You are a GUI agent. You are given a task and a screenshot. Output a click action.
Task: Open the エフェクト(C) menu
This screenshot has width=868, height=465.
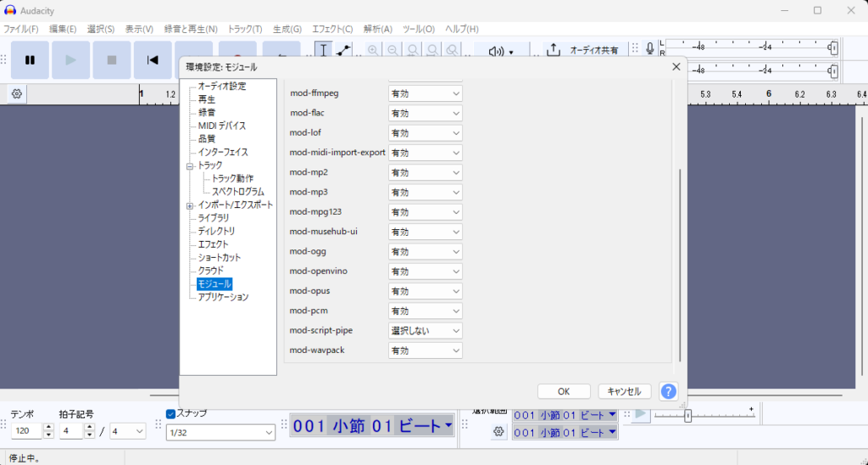pyautogui.click(x=334, y=29)
